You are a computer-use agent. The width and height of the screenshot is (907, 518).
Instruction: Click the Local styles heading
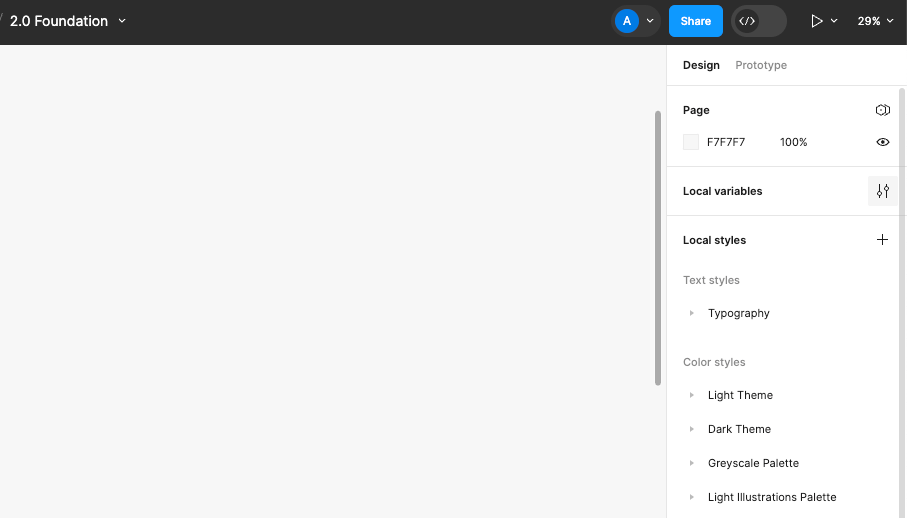tap(714, 240)
